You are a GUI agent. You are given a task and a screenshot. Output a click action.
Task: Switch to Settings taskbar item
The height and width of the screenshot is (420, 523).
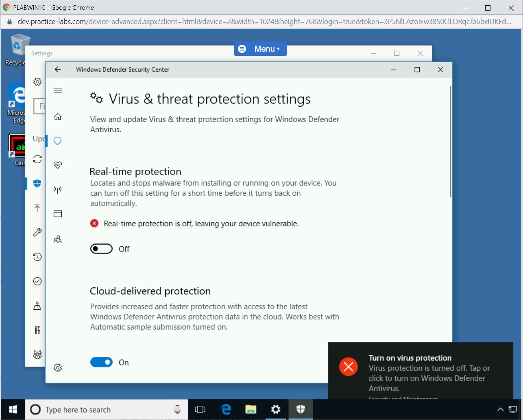click(276, 409)
